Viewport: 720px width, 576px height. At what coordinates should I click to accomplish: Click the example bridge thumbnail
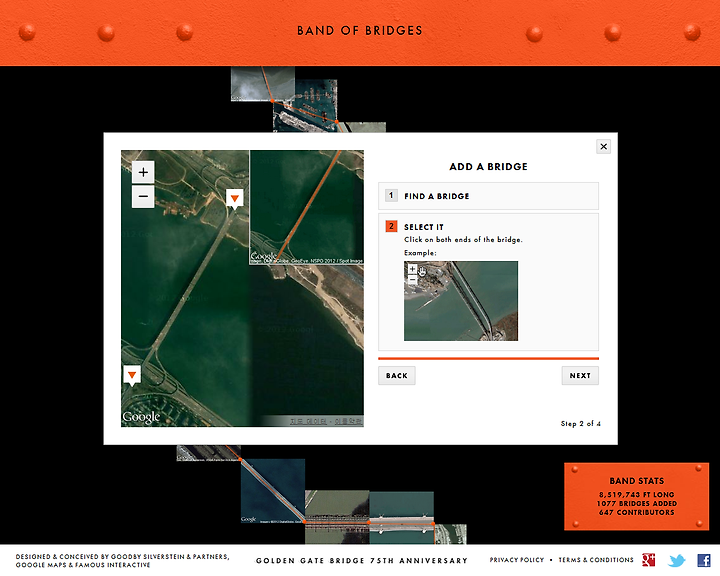pyautogui.click(x=461, y=301)
